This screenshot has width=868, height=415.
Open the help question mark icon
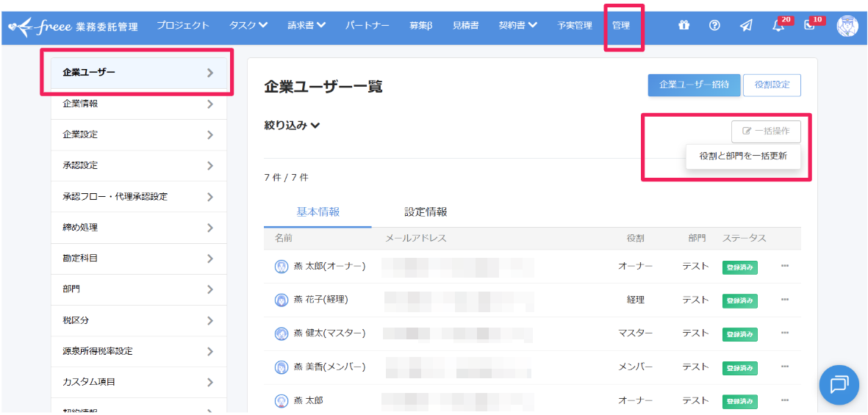click(714, 26)
